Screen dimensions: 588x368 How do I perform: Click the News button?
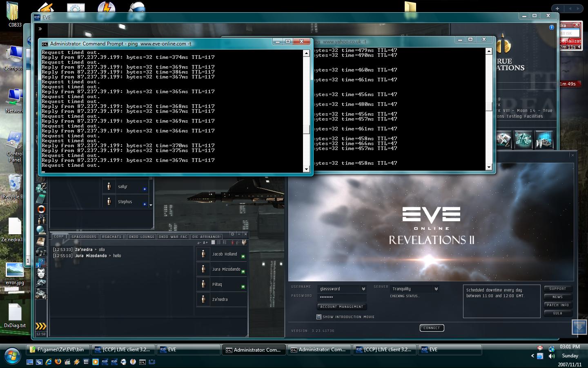click(558, 297)
